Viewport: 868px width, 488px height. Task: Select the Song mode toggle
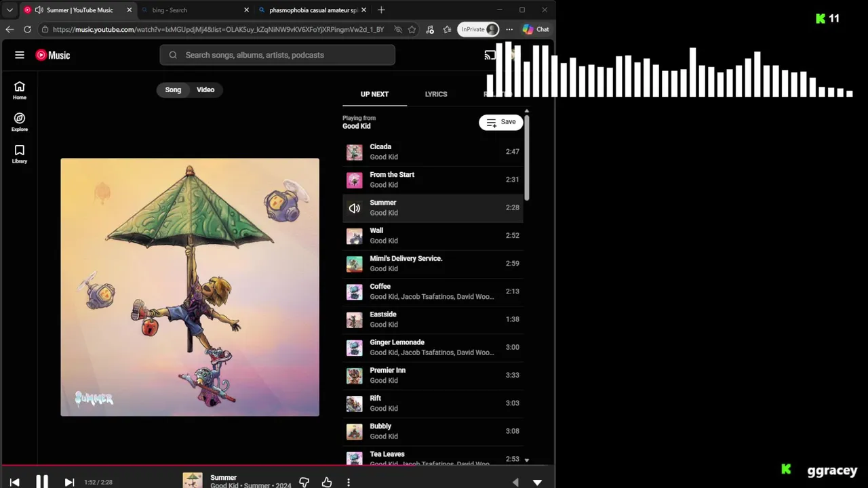[173, 89]
